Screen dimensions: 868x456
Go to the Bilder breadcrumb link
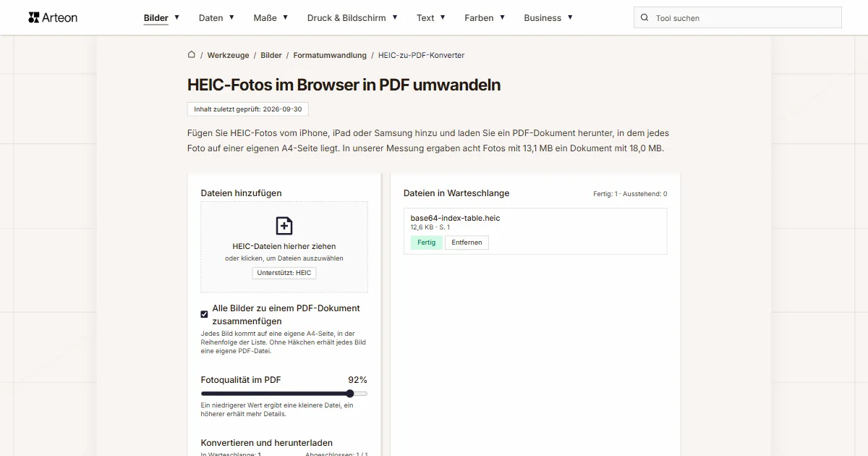[271, 55]
